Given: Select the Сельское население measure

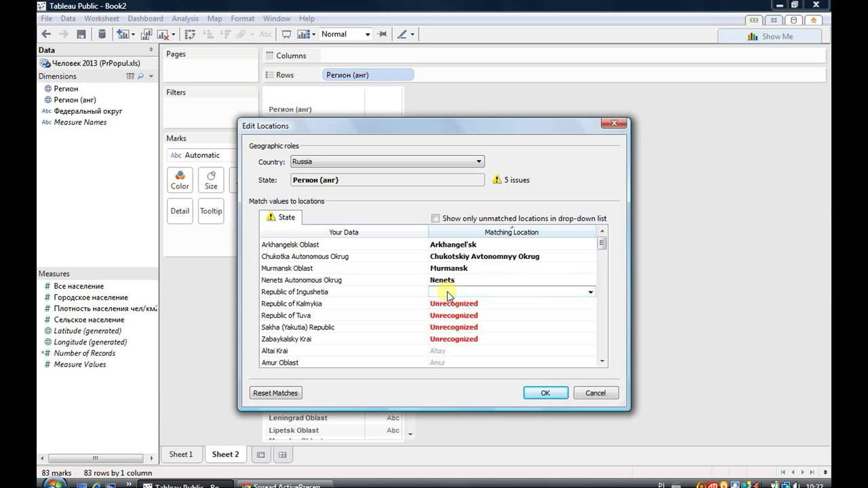Looking at the screenshot, I should [89, 320].
